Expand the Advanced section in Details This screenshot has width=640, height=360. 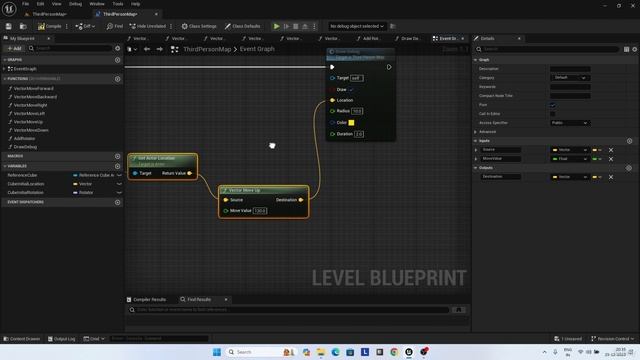pyautogui.click(x=476, y=132)
